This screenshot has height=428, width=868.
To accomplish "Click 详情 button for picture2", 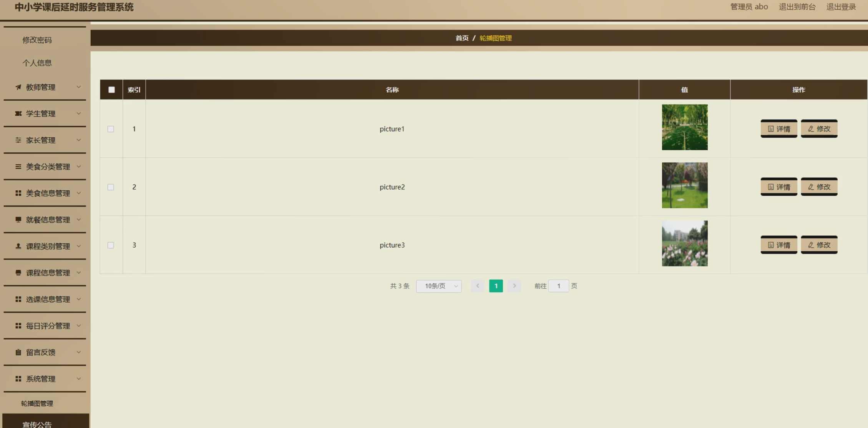I will click(x=779, y=187).
